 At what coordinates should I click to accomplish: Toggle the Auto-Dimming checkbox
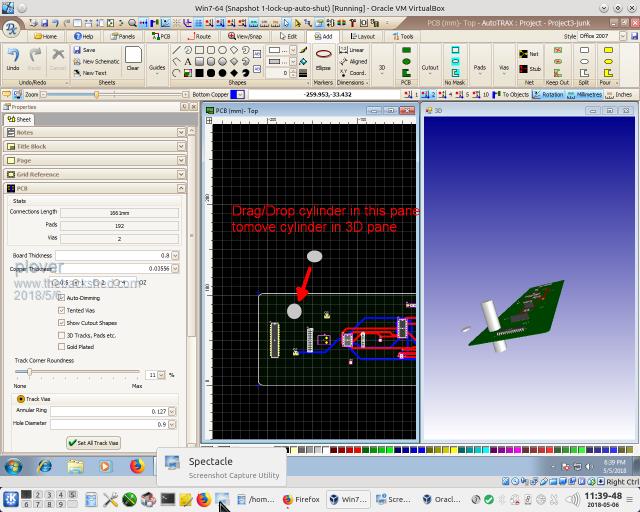pos(61,298)
